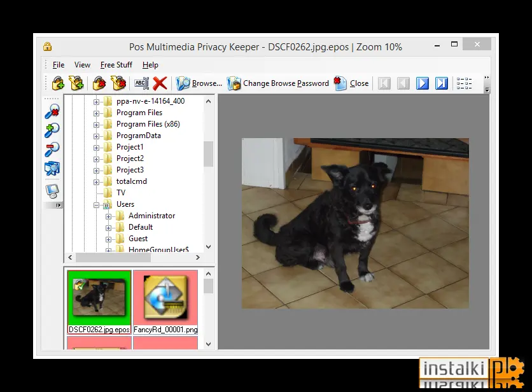Image resolution: width=532 pixels, height=392 pixels.
Task: Select the DSCF0262.jpg.epos dog thumbnail
Action: click(x=99, y=298)
